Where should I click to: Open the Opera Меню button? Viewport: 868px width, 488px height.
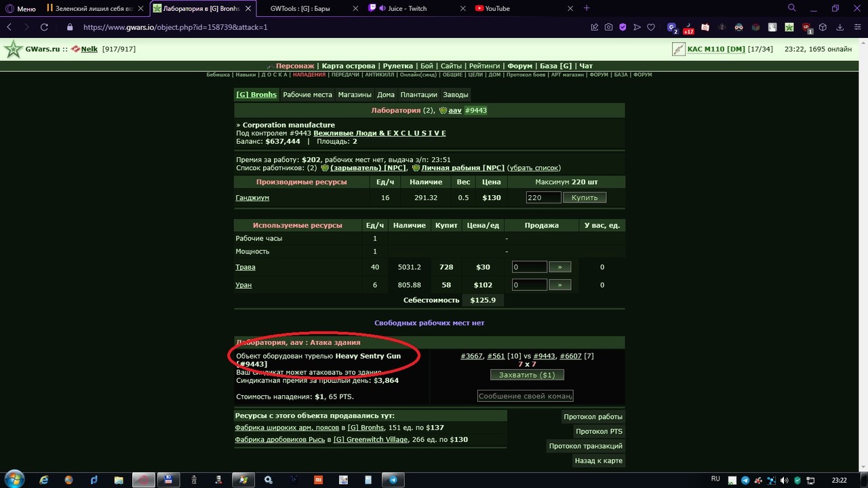20,9
